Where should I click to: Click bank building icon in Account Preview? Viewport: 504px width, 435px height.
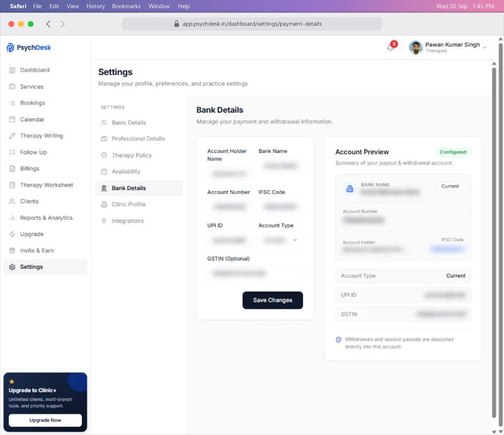[x=350, y=189]
